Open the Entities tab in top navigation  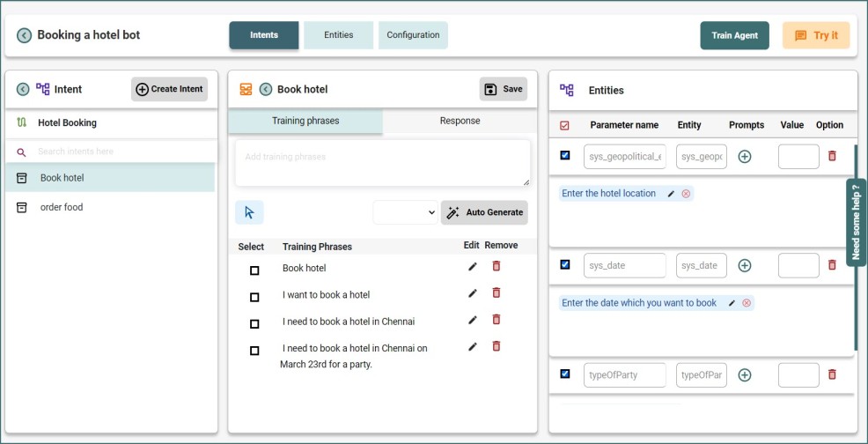click(x=338, y=35)
